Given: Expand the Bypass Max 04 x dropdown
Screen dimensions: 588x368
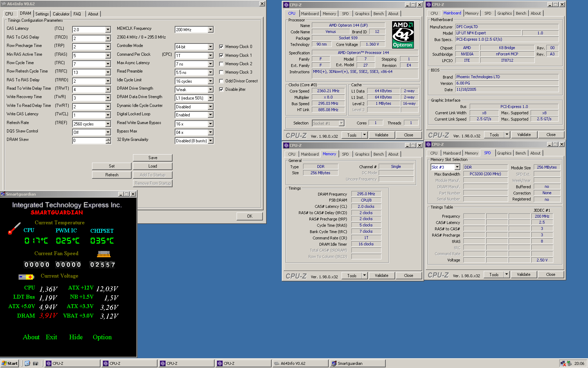Looking at the screenshot, I should tap(210, 132).
